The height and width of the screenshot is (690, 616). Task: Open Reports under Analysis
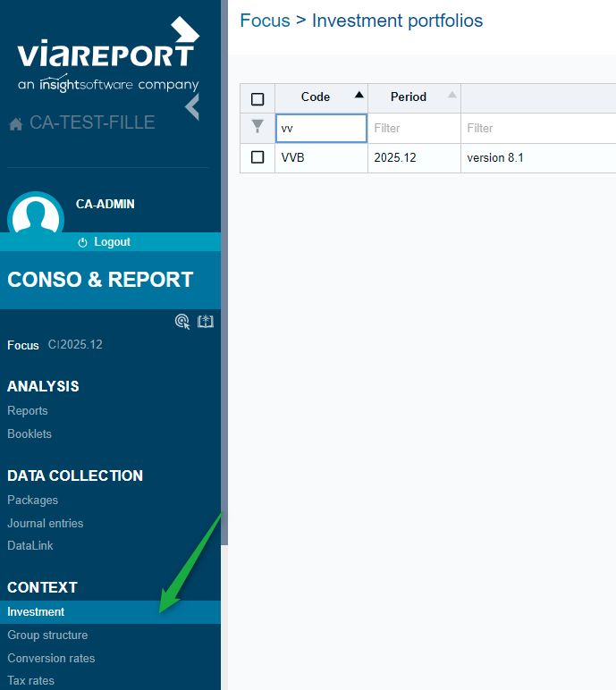(28, 410)
